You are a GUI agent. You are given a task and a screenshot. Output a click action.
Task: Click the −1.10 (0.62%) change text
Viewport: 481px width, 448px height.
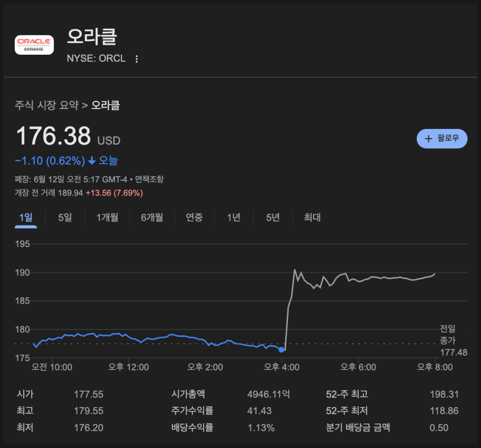pos(50,161)
